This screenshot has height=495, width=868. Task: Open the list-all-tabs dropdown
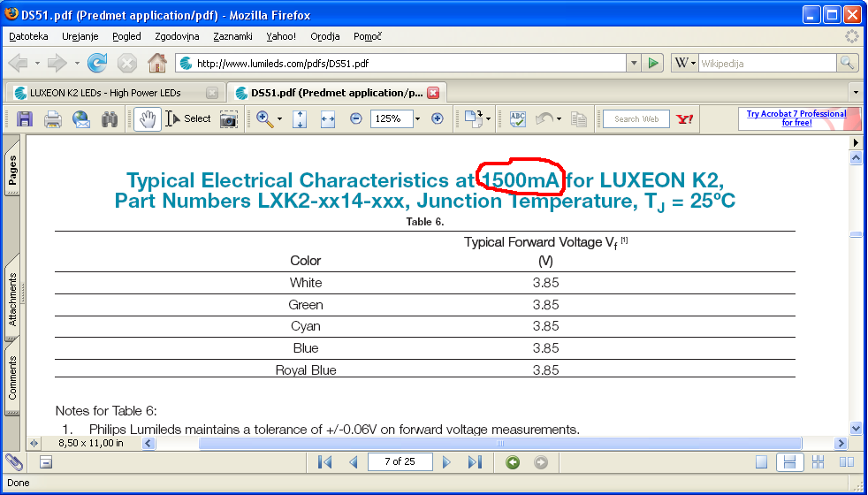pos(856,93)
